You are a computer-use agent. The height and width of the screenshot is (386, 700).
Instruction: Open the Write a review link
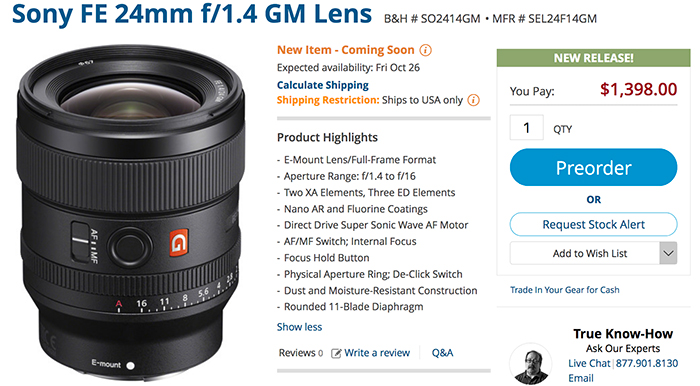[x=377, y=353]
